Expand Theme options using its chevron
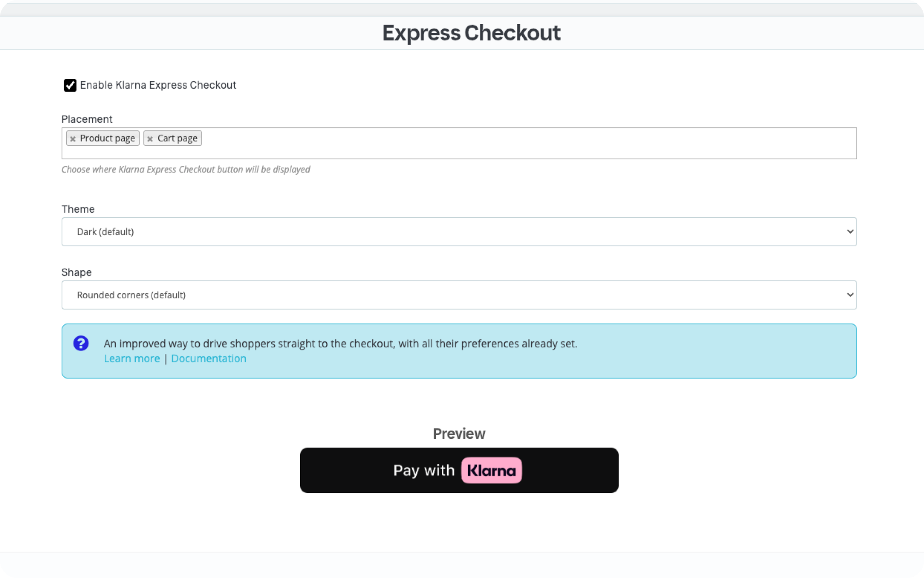 (x=849, y=231)
